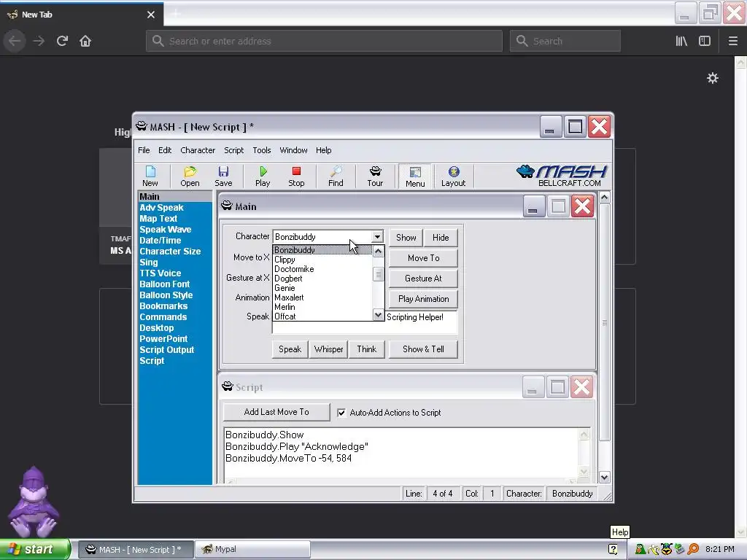Click the Help tray icon in taskbar

pos(613,549)
